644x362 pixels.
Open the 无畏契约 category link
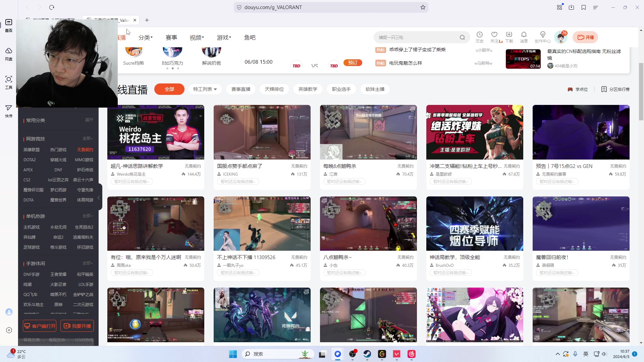pyautogui.click(x=85, y=150)
